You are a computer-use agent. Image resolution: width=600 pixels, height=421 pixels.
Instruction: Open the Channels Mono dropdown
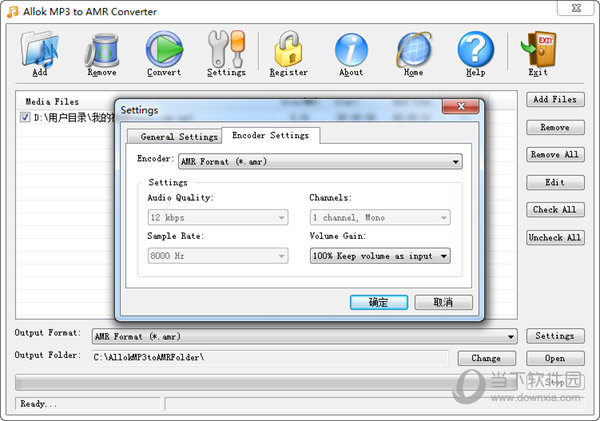pyautogui.click(x=380, y=217)
